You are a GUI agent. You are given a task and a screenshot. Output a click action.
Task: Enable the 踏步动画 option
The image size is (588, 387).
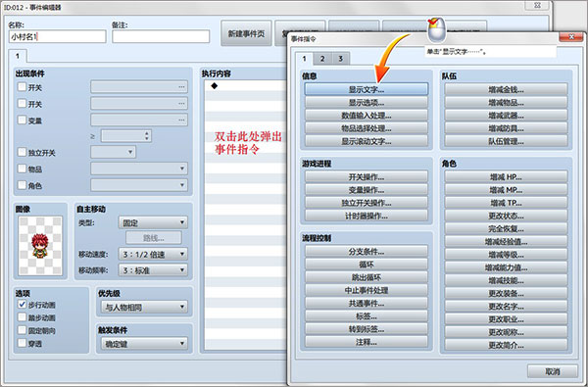[x=23, y=317]
